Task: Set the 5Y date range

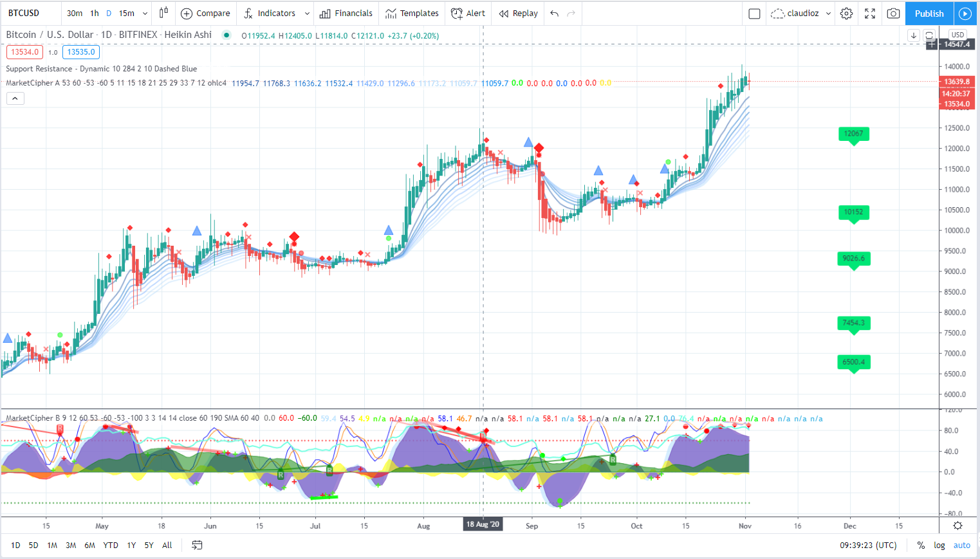Action: [x=149, y=545]
